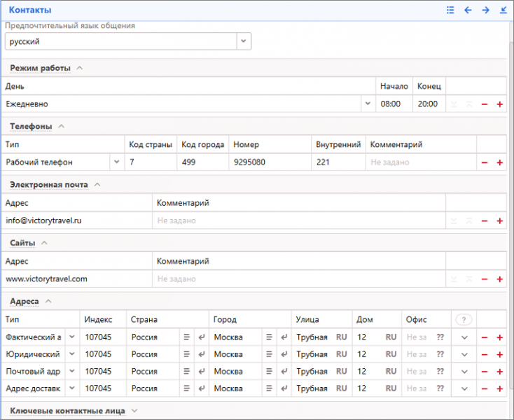Open the preferred language dropdown
Viewport: 514px width, 420px height.
point(243,41)
